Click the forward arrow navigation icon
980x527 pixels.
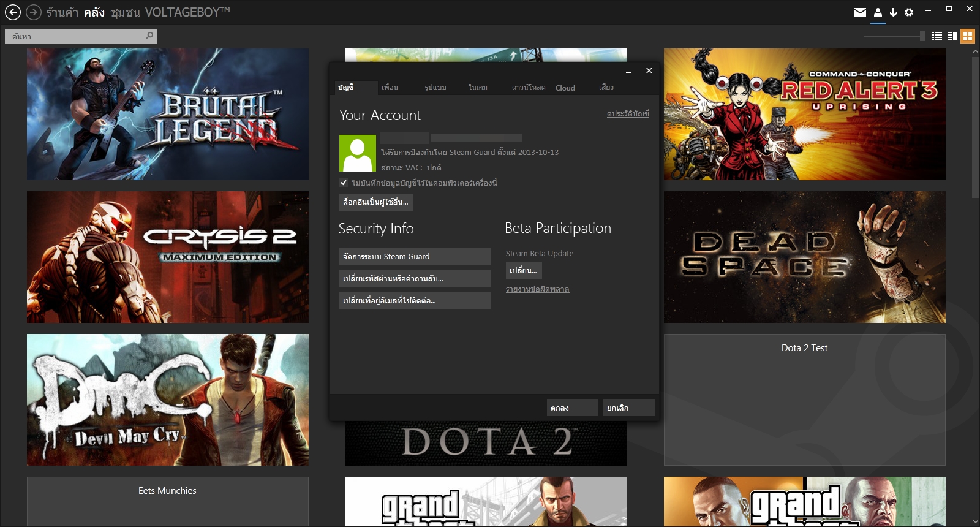pyautogui.click(x=34, y=12)
